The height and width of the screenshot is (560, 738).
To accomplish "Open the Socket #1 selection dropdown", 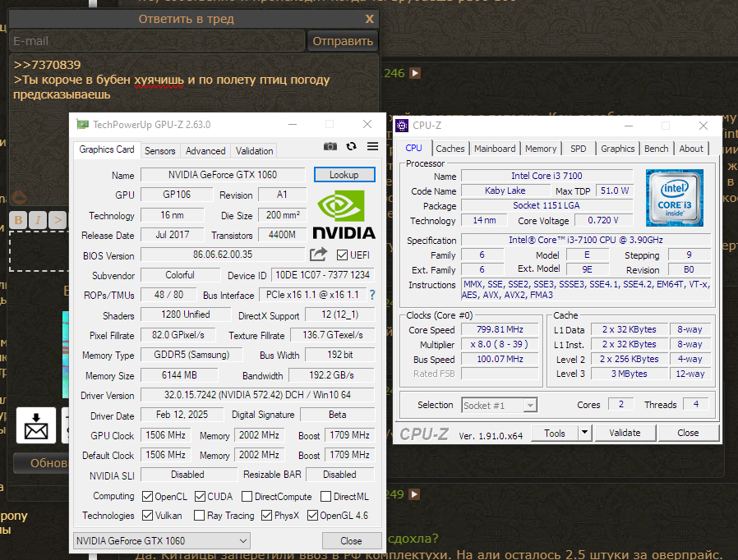I will pos(499,406).
